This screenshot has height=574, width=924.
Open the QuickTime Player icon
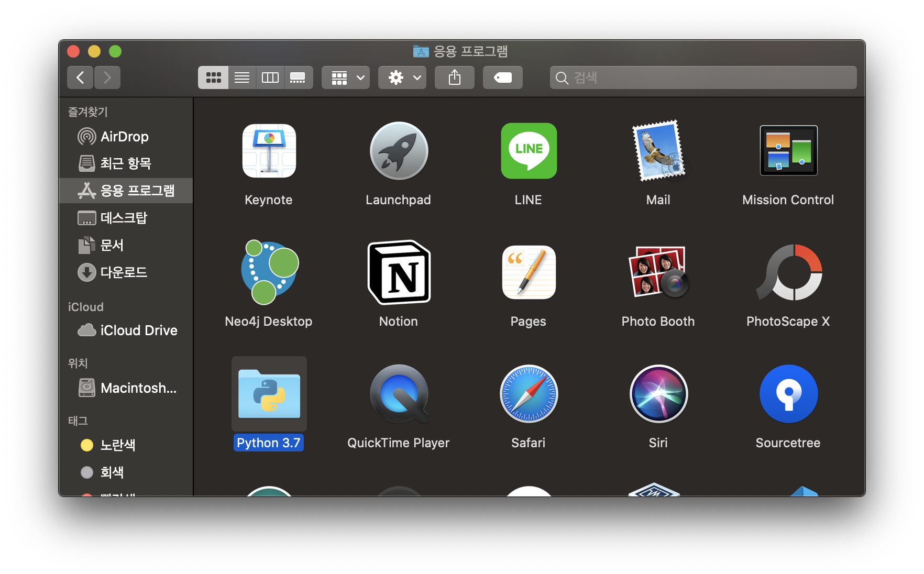(x=399, y=394)
